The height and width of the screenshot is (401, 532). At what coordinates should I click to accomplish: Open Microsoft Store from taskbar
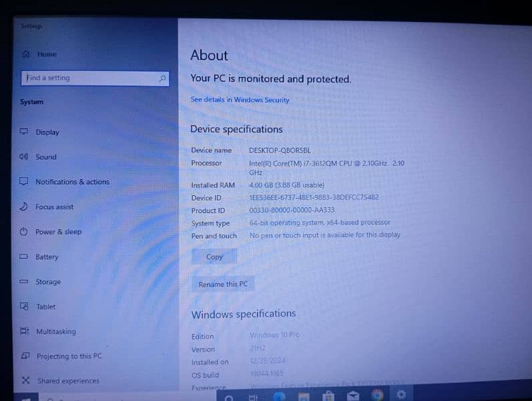coord(328,396)
